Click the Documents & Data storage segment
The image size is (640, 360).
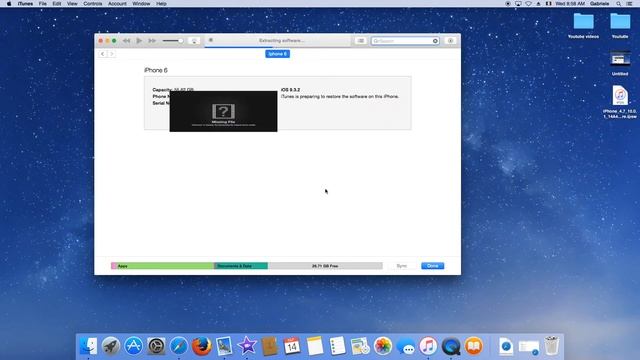(241, 266)
